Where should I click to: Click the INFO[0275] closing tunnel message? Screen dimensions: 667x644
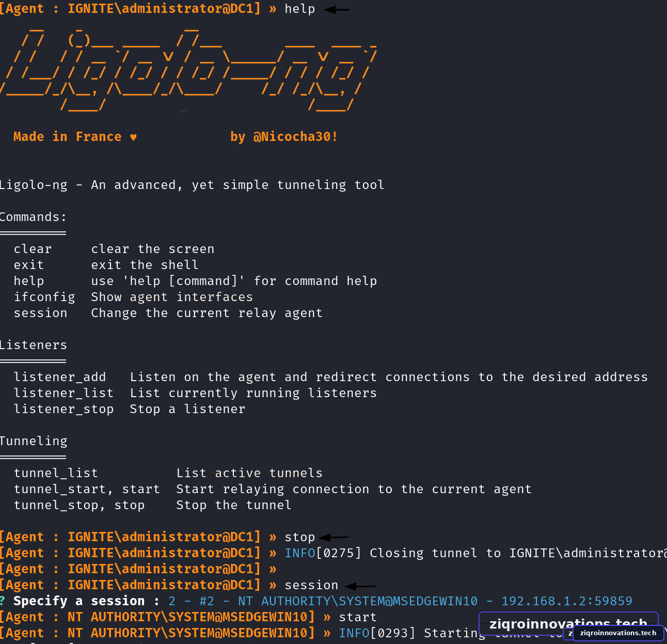(x=475, y=554)
